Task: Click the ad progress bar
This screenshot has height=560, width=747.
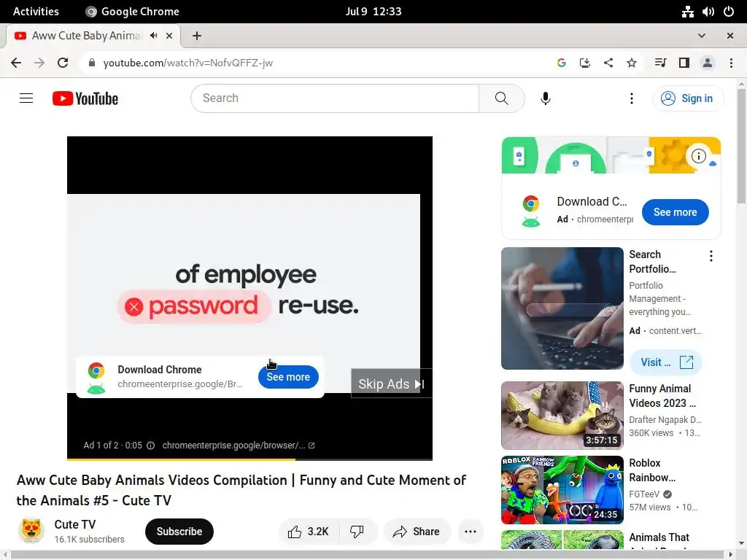Action: pyautogui.click(x=249, y=459)
